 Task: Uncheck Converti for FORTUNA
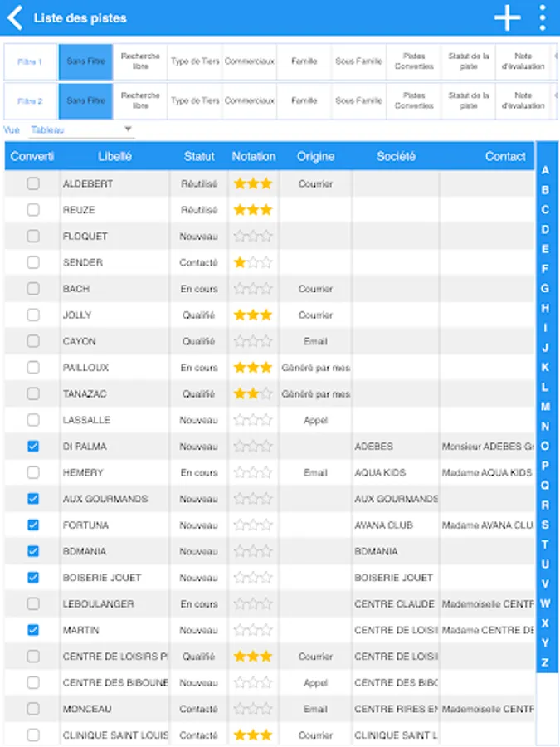click(x=33, y=525)
